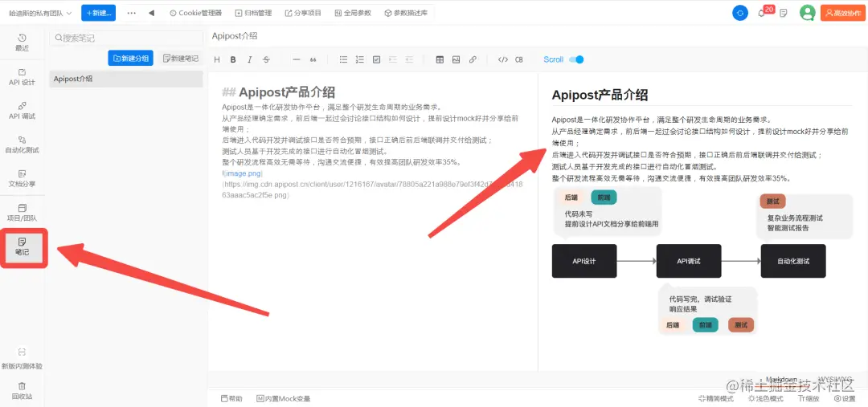Click the outdent toolbar icon
This screenshot has width=868, height=407.
410,59
